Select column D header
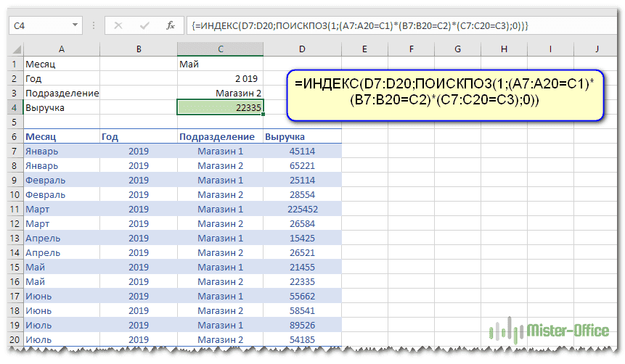 pyautogui.click(x=302, y=49)
